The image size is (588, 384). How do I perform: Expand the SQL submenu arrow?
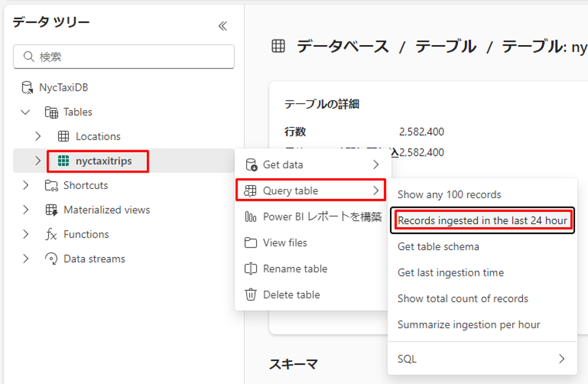[561, 359]
